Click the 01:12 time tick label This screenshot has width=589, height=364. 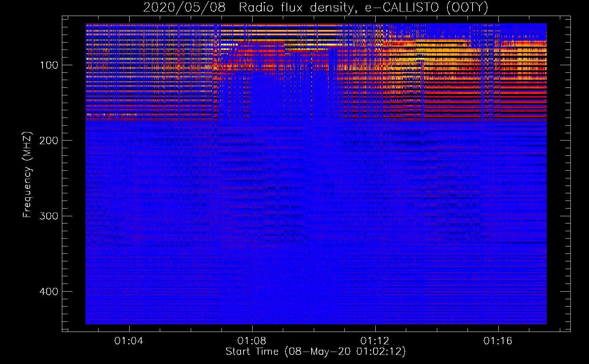375,341
